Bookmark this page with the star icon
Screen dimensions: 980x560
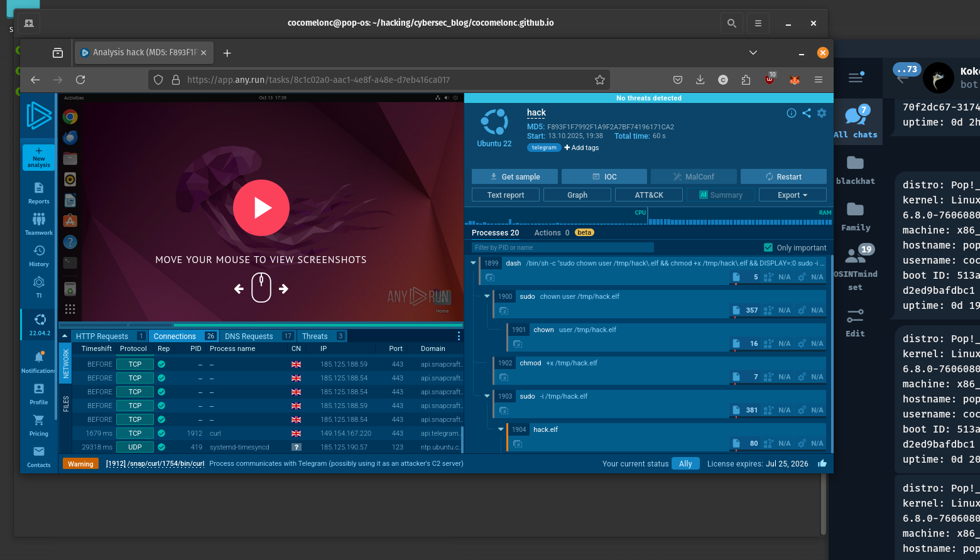(599, 80)
